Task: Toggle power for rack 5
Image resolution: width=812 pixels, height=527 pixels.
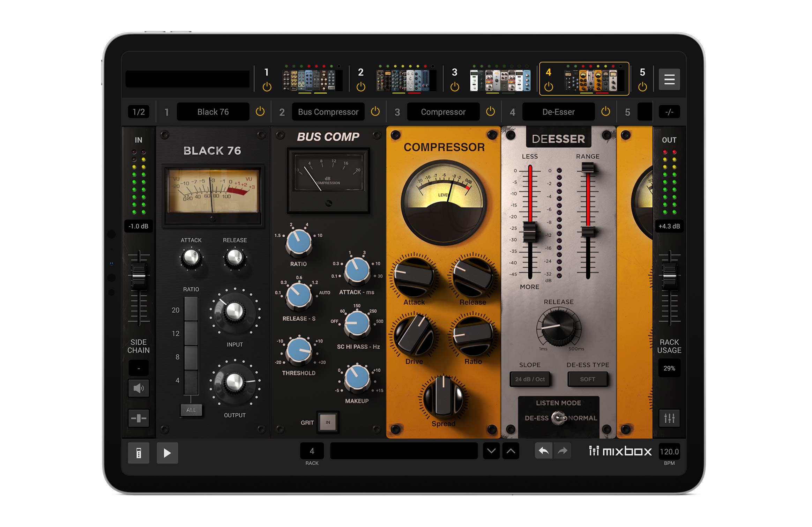Action: point(642,87)
